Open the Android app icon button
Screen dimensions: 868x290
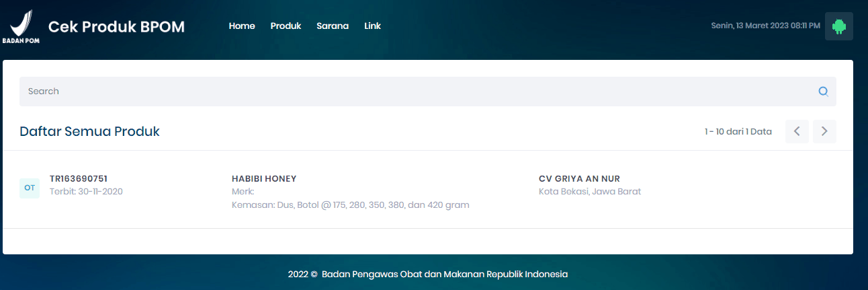tap(838, 26)
